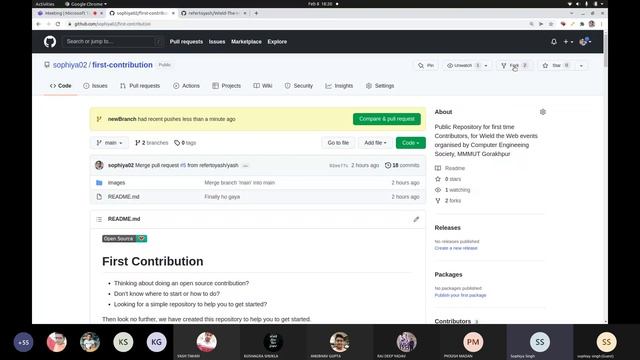The image size is (640, 360).
Task: Switch to the Actions tab
Action: tap(186, 86)
